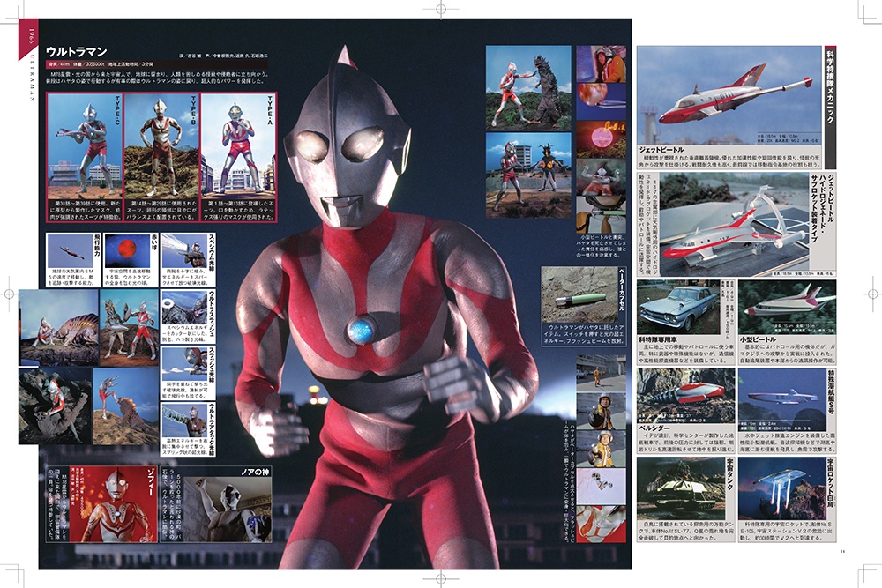
Task: Open the ジェットビートル aircraft flying photo
Action: point(729,95)
